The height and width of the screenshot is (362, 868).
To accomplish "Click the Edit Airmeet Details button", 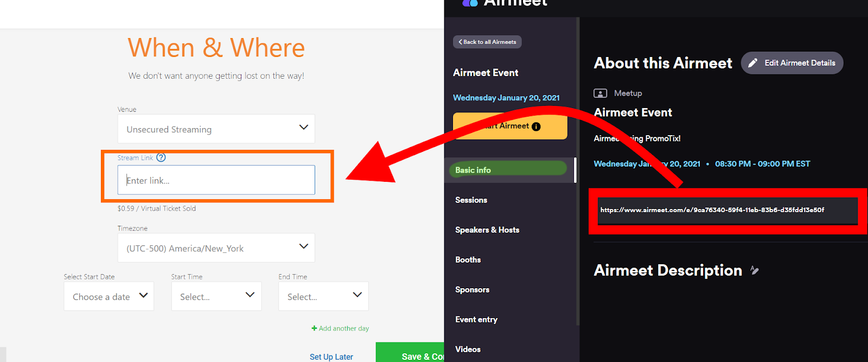I will click(792, 63).
